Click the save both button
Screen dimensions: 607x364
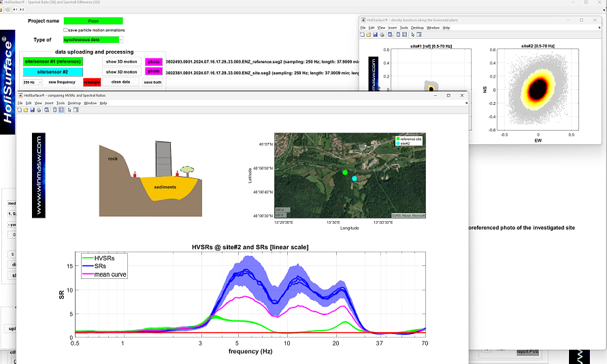click(152, 82)
